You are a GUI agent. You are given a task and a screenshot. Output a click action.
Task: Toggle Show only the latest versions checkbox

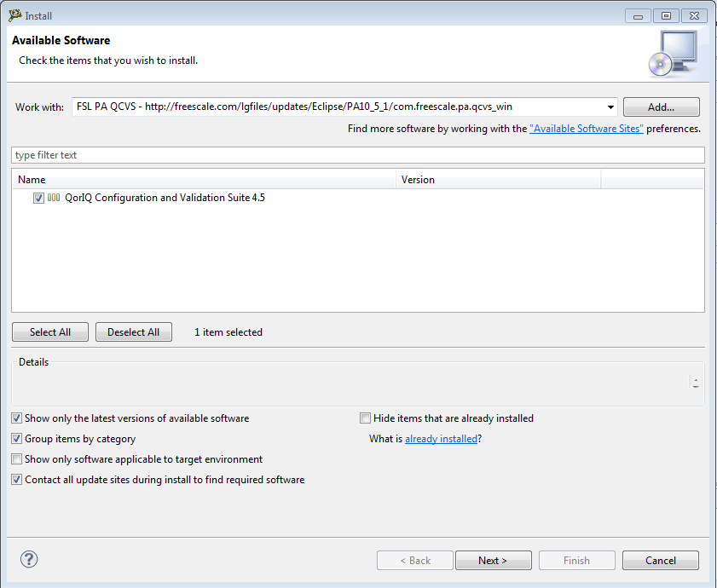point(16,418)
